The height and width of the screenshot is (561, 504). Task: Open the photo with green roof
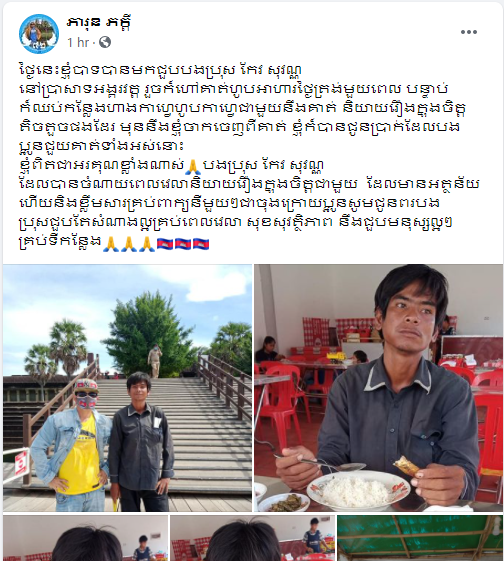pos(420,538)
